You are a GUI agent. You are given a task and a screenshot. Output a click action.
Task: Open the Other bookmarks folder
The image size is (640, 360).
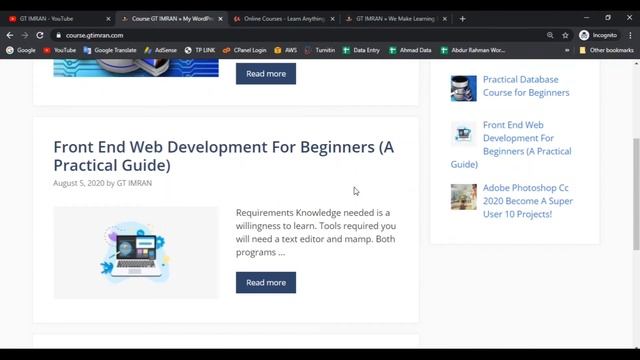[x=607, y=50]
